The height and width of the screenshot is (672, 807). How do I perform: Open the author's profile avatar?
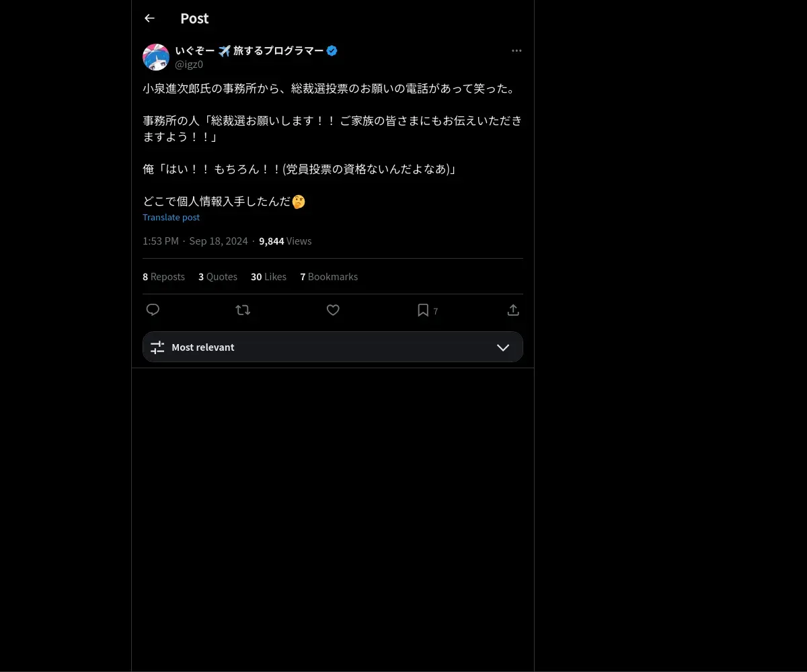click(x=156, y=57)
